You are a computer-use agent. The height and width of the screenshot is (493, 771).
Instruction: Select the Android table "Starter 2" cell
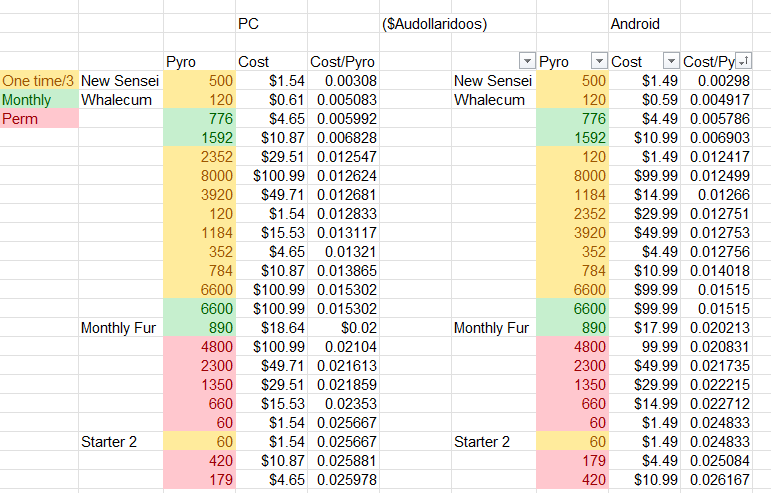(x=494, y=442)
